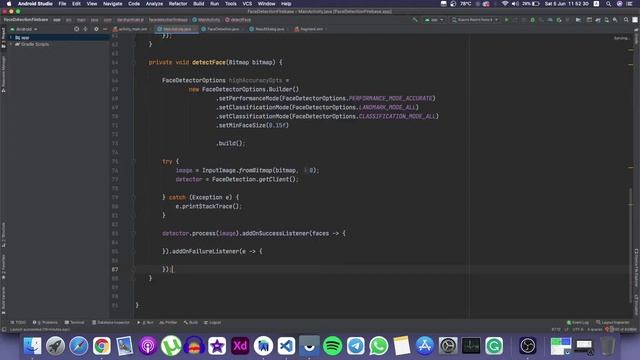Click the Search Everywhere magnifier icon
Viewport: 640px width, 360px height.
tap(626, 20)
